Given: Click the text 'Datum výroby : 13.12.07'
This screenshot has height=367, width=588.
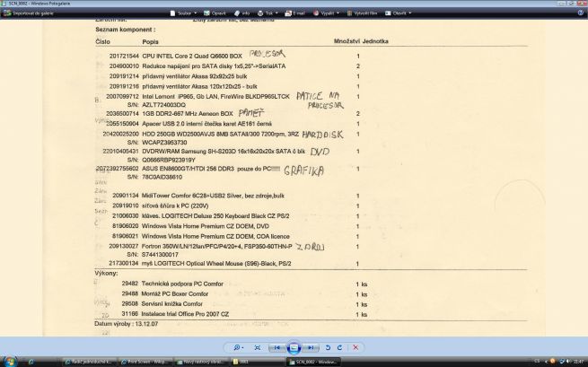Looking at the screenshot, I should (127, 324).
